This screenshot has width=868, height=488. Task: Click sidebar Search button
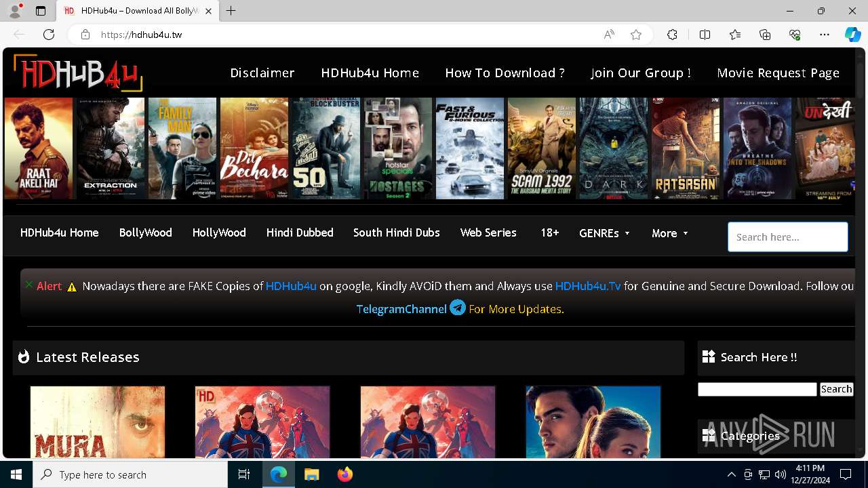(x=836, y=389)
